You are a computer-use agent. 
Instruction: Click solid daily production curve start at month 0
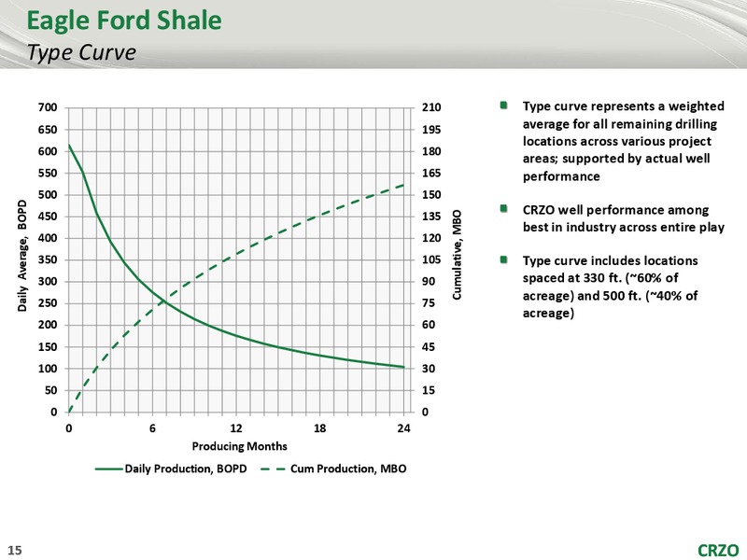[69, 145]
